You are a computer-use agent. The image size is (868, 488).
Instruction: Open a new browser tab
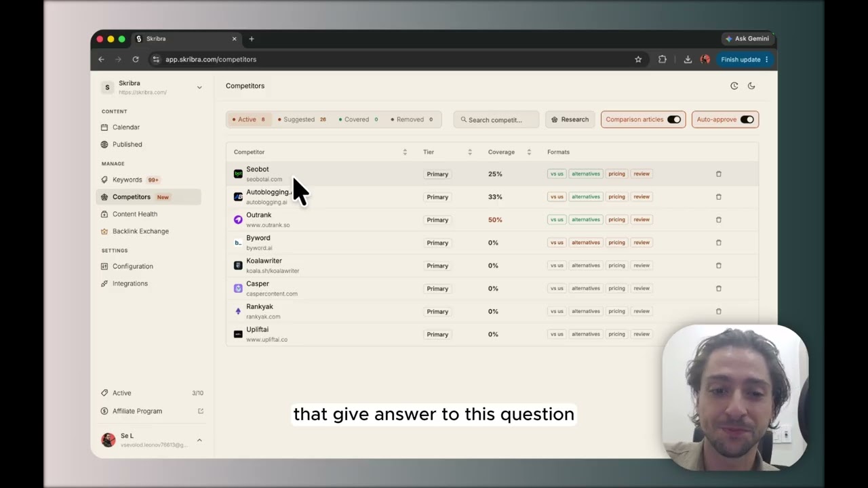[x=252, y=39]
